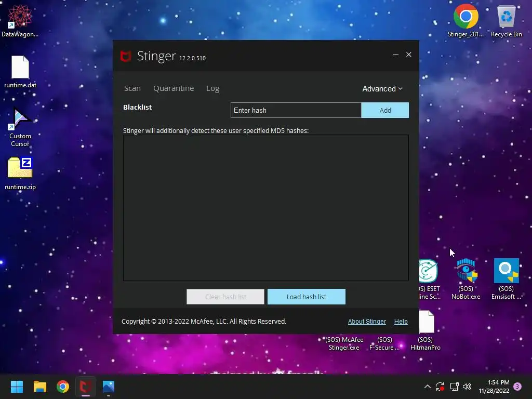Viewport: 532px width, 399px height.
Task: Click the Blacklist heading text
Action: pos(137,107)
